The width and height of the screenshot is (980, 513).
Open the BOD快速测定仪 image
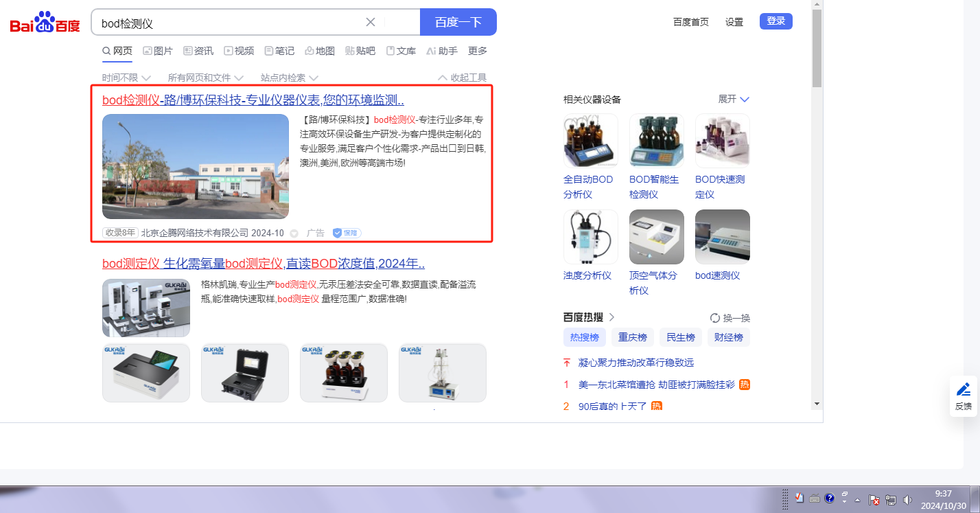click(723, 141)
